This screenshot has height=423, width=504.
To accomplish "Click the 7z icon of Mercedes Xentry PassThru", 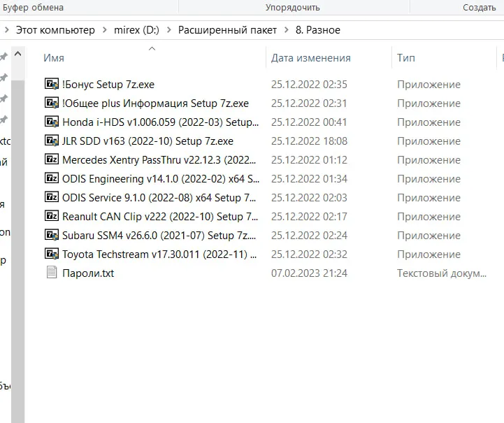I will tap(52, 159).
